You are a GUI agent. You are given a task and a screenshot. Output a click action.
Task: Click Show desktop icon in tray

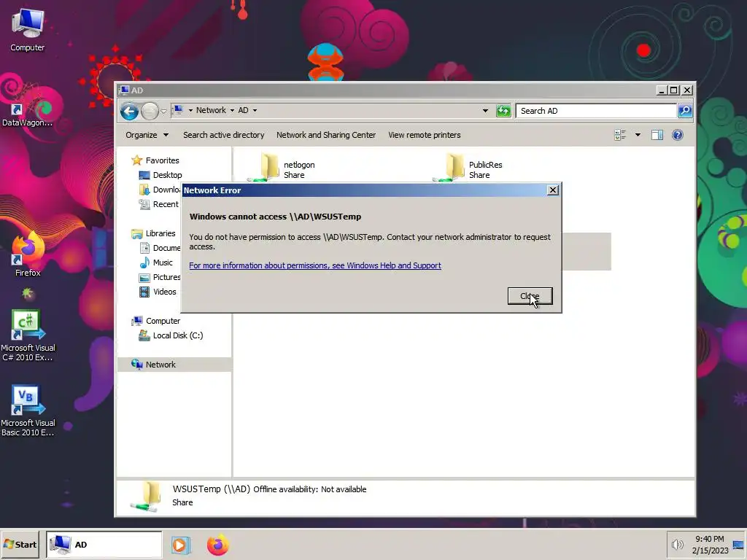coord(738,544)
